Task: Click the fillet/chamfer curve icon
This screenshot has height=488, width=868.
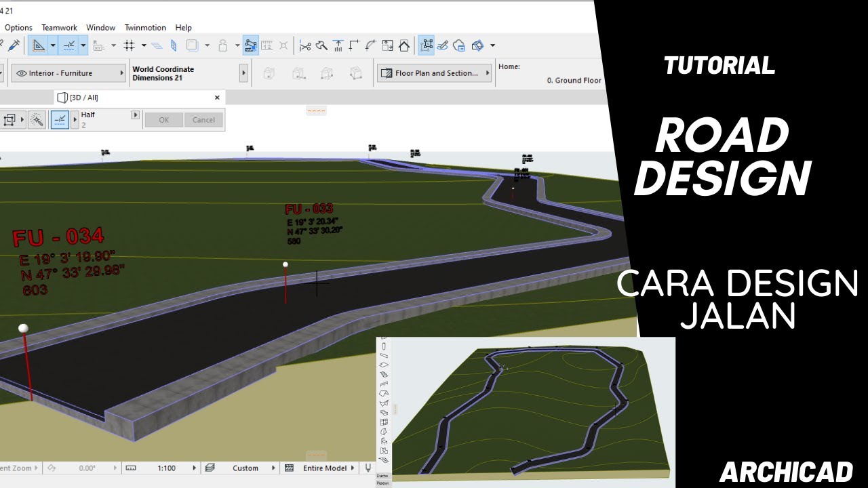Action: (x=370, y=45)
